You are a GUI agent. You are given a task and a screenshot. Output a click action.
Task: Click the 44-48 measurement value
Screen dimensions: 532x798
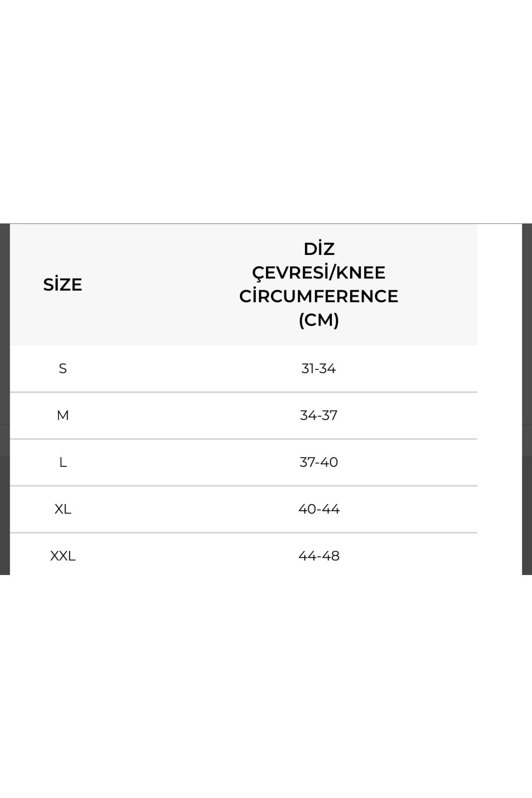pos(319,556)
